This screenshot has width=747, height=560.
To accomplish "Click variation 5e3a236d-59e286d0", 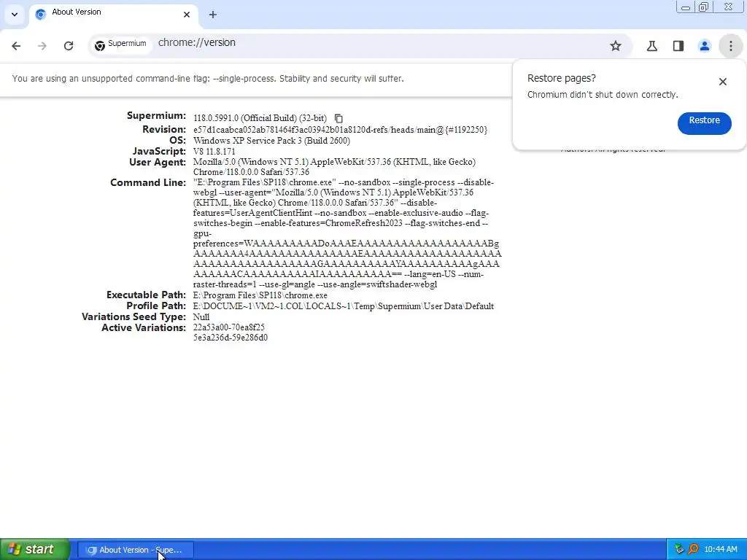I will (230, 338).
